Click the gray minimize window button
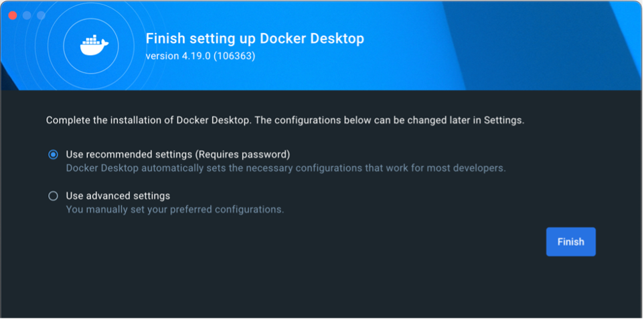This screenshot has width=644, height=321. (x=27, y=15)
